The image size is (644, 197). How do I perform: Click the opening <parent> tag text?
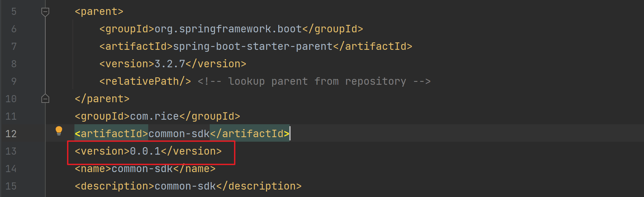coord(99,12)
